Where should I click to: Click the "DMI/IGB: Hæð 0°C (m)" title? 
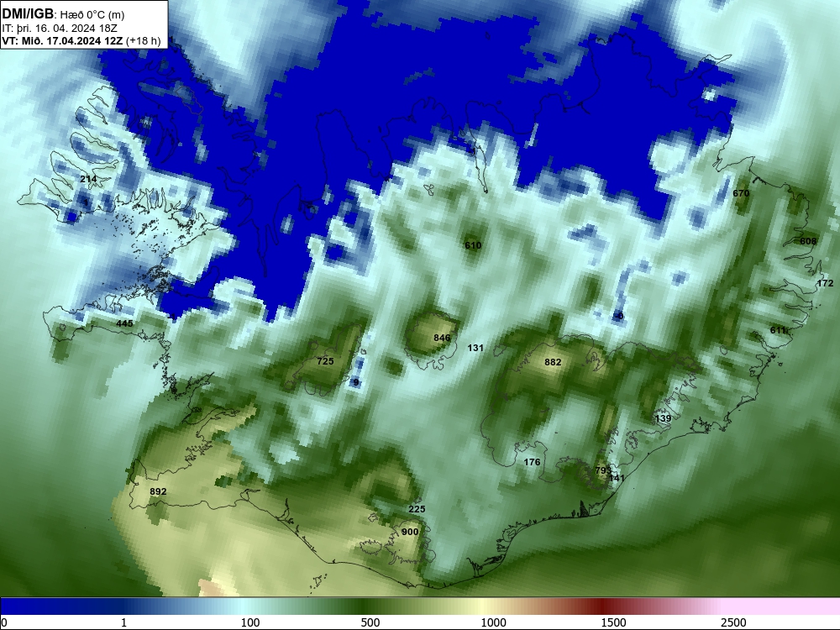point(63,14)
